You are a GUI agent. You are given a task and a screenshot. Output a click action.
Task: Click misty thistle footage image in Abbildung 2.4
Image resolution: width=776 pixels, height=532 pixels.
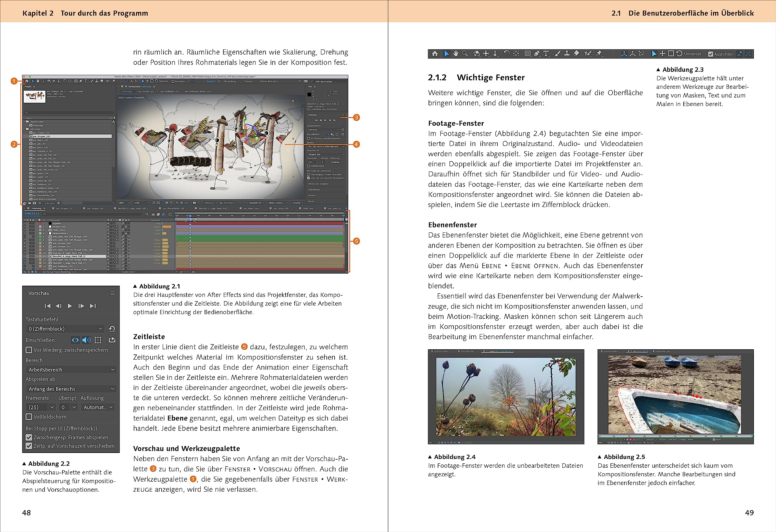pyautogui.click(x=506, y=397)
